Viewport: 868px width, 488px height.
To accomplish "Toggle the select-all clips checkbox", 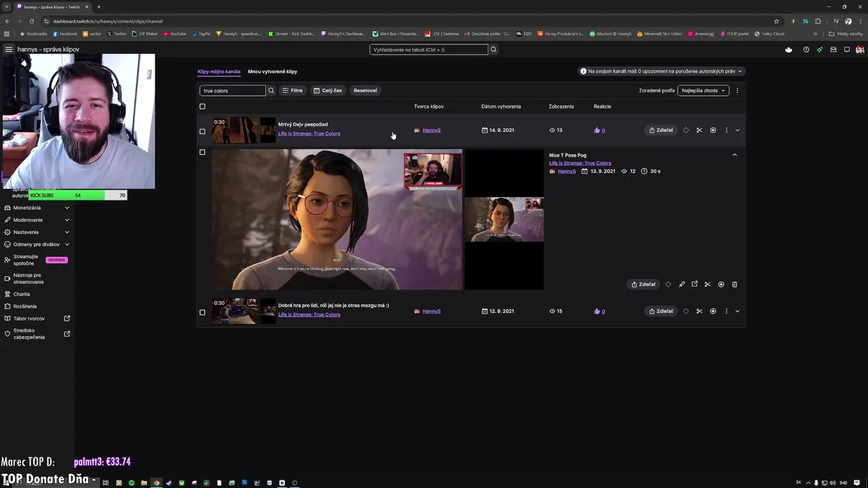I will point(202,106).
